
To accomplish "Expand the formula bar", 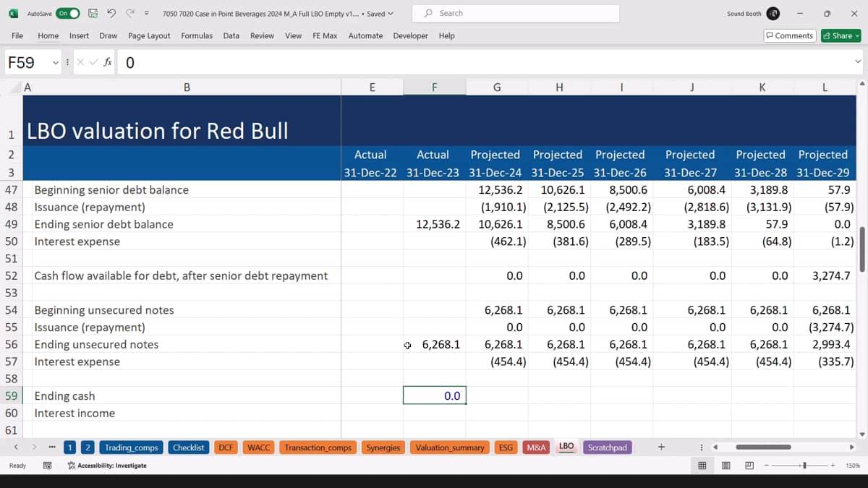I will (x=859, y=62).
